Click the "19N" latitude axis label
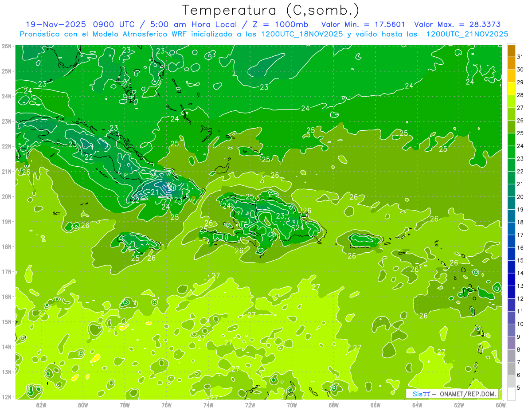532x411 pixels. pyautogui.click(x=7, y=222)
